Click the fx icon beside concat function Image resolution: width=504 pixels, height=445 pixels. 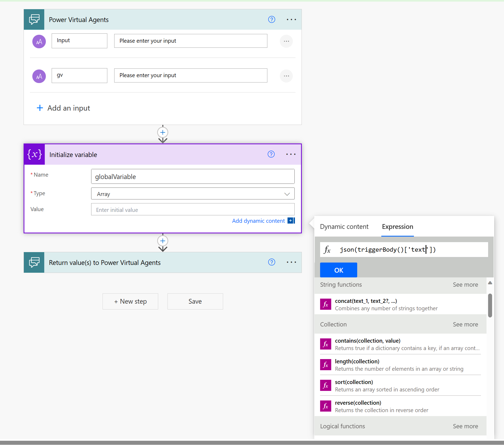(326, 304)
